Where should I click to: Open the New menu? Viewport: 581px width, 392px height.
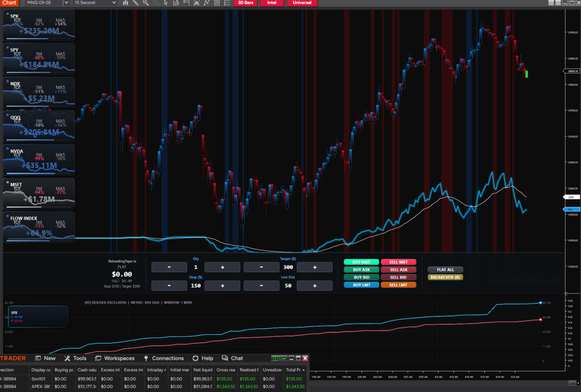tap(50, 358)
